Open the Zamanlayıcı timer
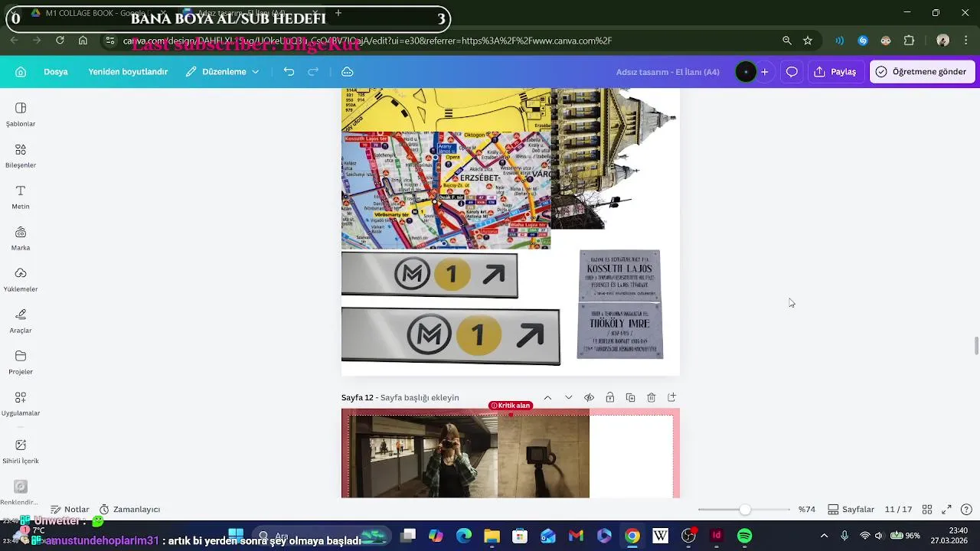This screenshot has width=980, height=551. point(129,510)
